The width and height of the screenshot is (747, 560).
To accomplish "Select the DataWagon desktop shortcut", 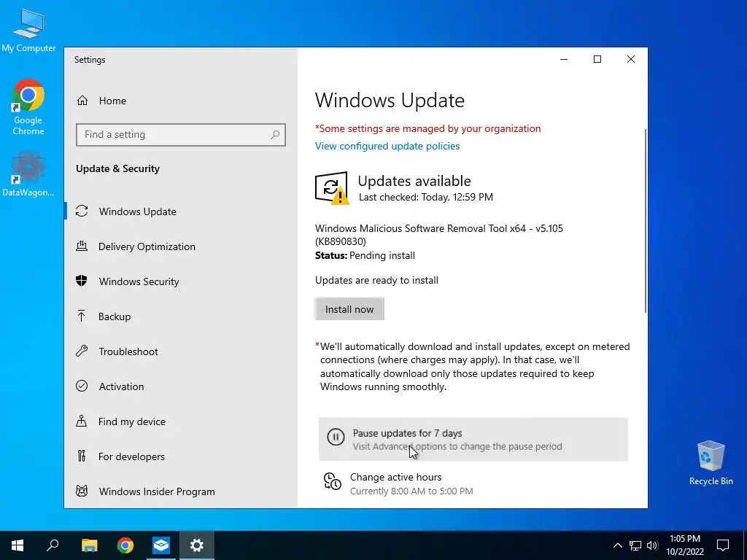I will point(28,174).
